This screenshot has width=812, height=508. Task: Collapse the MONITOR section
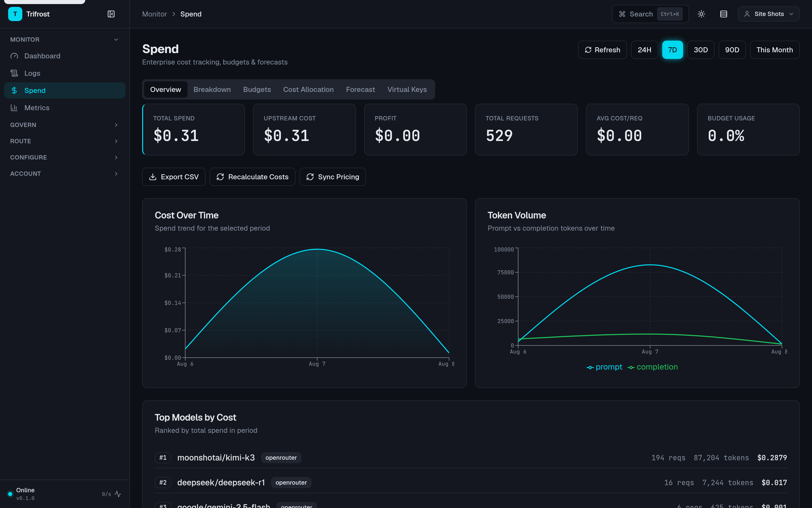(x=64, y=40)
